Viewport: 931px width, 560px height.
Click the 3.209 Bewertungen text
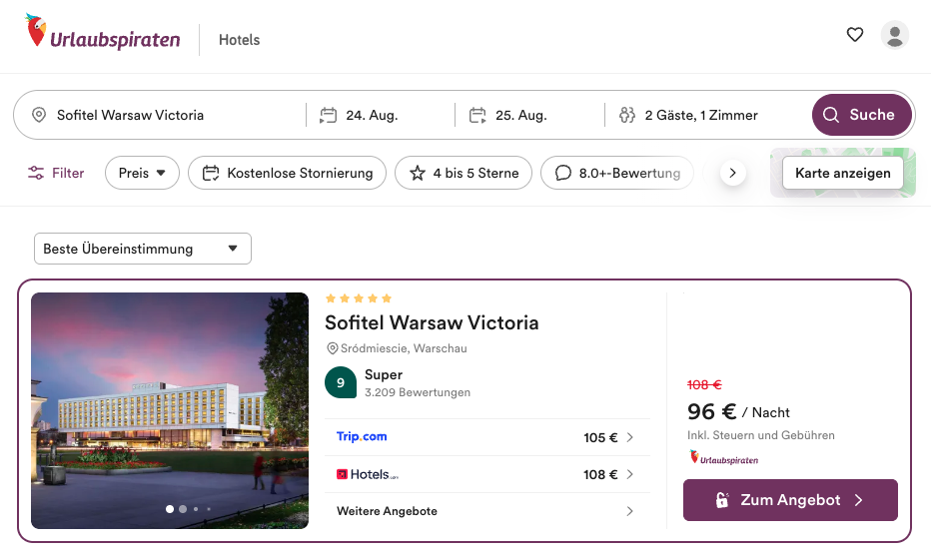pyautogui.click(x=418, y=392)
